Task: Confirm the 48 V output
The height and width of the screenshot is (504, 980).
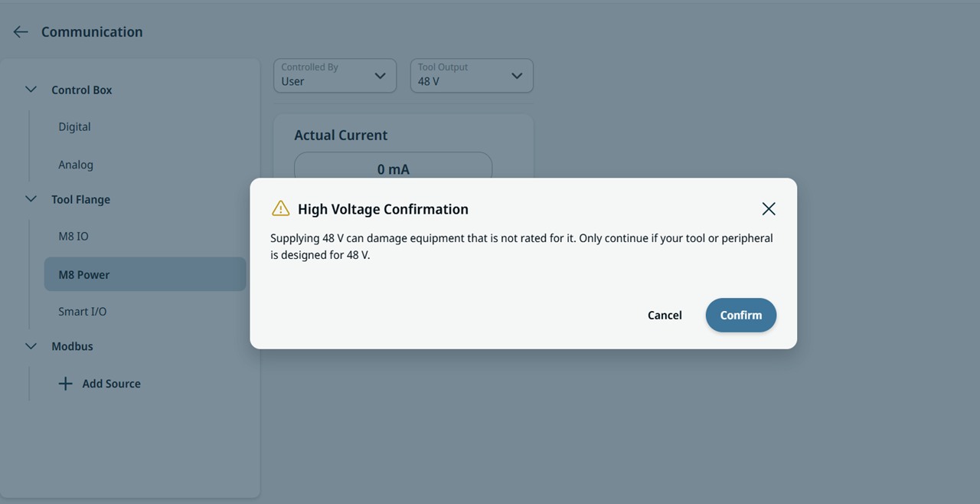Action: [x=741, y=316]
